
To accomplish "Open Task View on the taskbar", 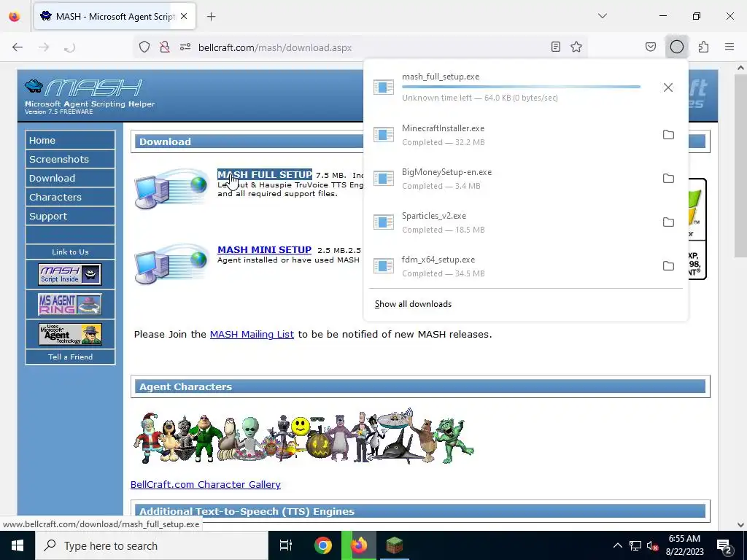I will click(286, 545).
